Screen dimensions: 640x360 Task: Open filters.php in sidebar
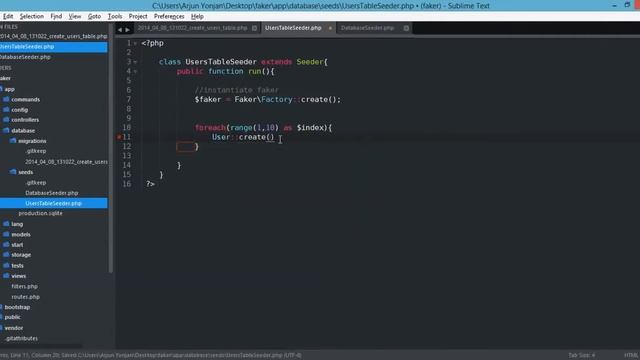coord(24,286)
